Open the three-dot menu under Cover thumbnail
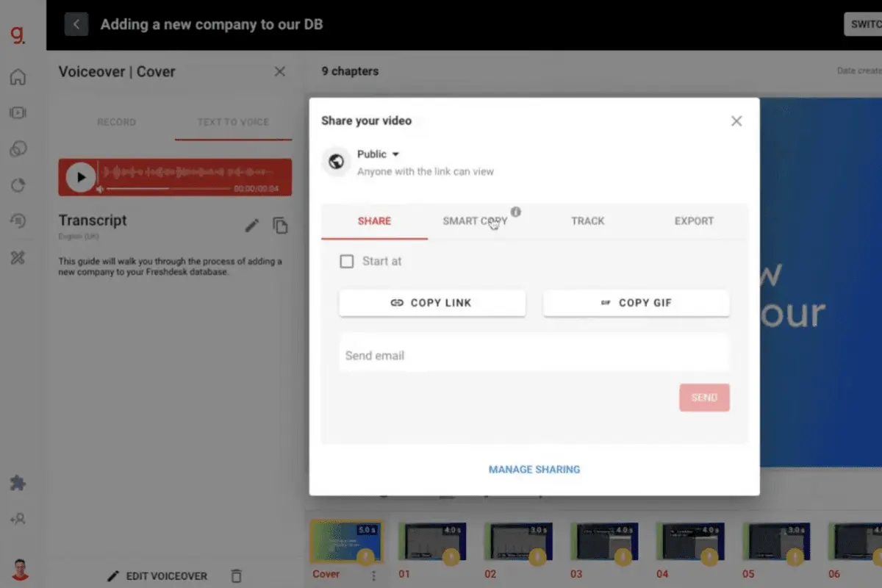The width and height of the screenshot is (882, 588). 373,576
